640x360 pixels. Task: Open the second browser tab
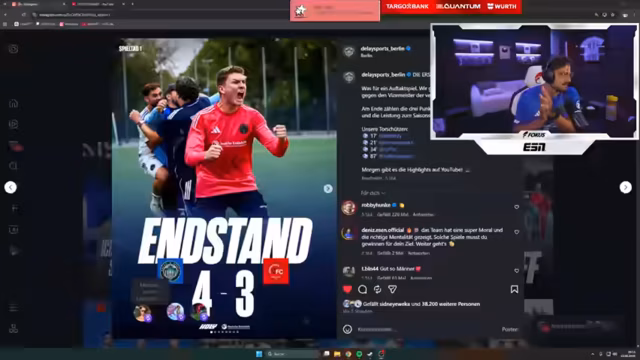click(97, 4)
